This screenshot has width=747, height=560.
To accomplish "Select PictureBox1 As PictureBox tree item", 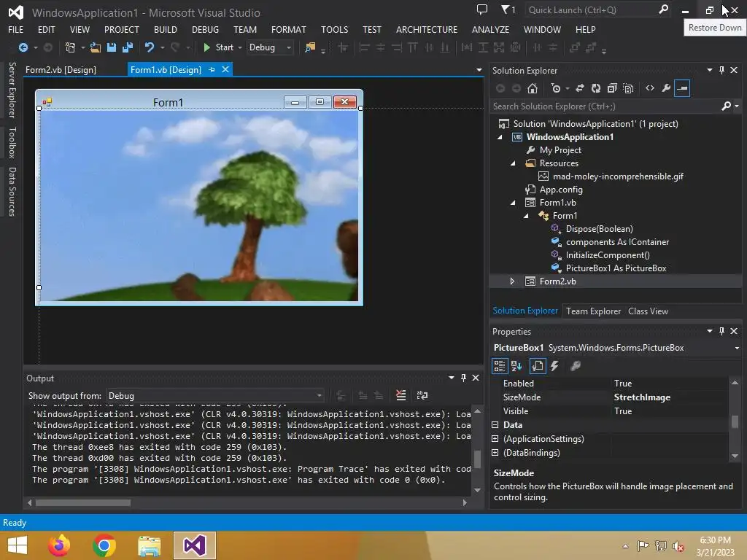I will [616, 268].
